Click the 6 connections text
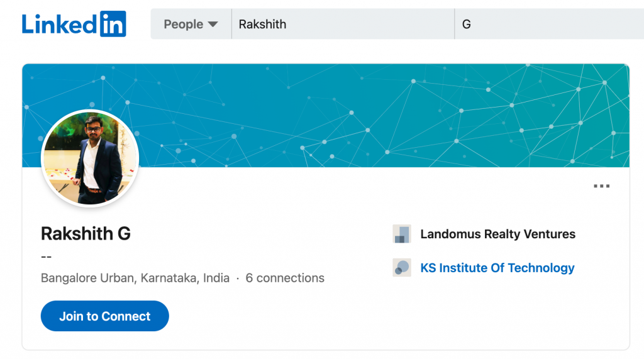The width and height of the screenshot is (644, 359). tap(285, 278)
